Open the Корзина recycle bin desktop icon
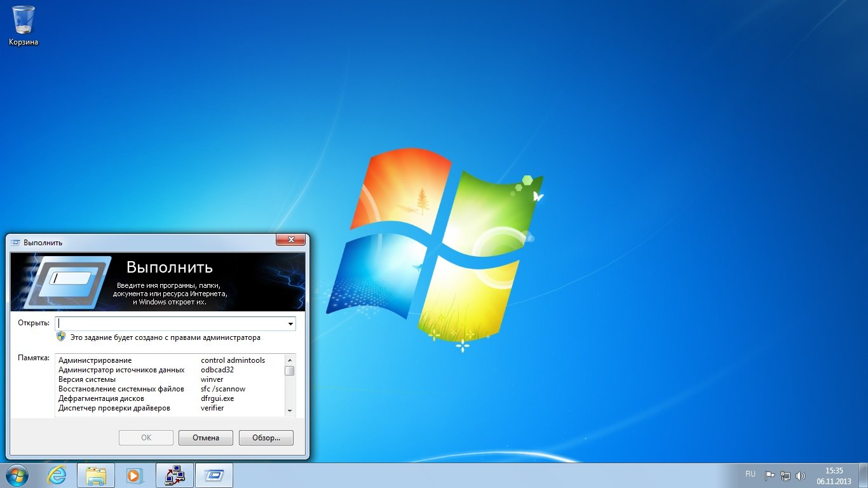This screenshot has width=868, height=488. pos(24,25)
